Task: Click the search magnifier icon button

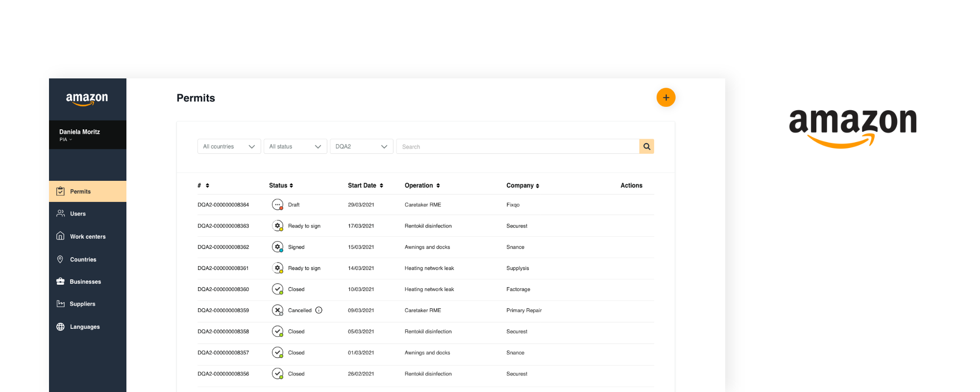Action: point(646,147)
